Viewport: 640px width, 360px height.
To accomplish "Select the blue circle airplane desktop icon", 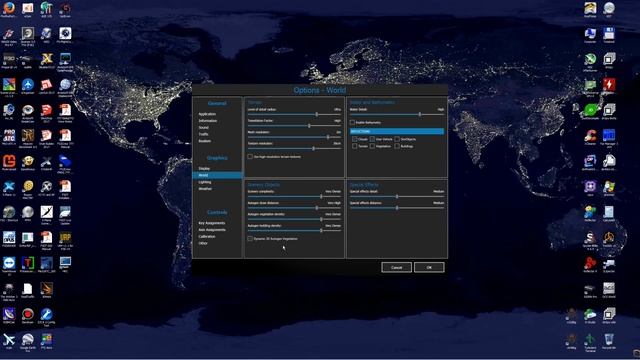I will [28, 84].
